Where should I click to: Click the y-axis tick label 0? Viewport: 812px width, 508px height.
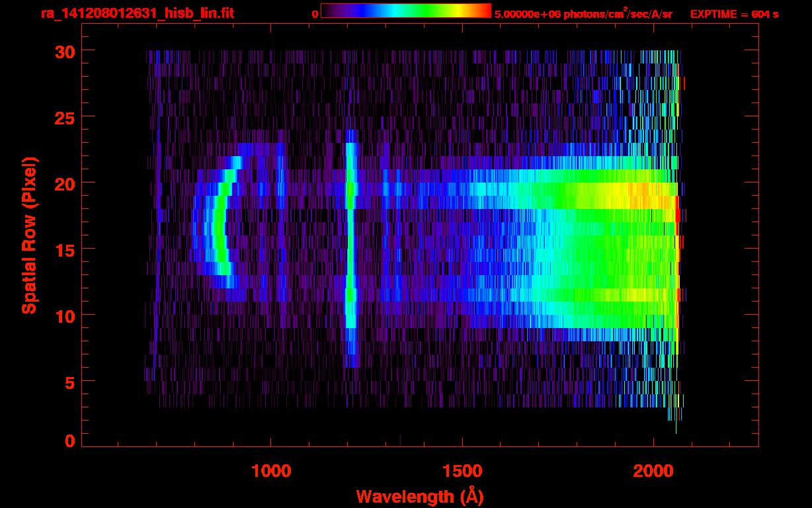(68, 441)
